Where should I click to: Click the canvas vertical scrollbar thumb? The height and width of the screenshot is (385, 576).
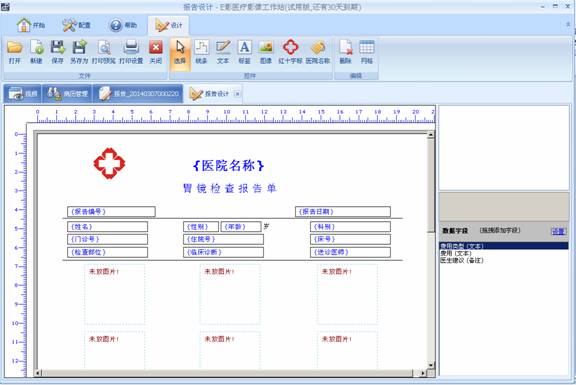coord(431,186)
